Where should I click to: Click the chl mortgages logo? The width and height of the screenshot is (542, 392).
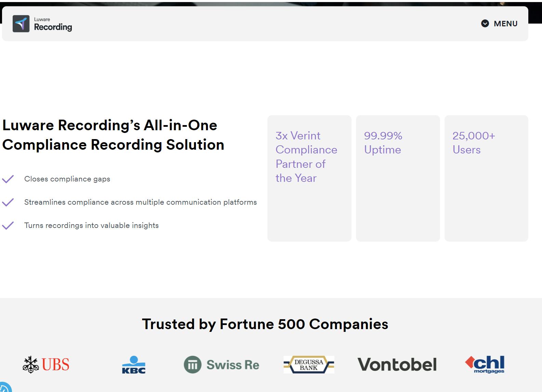[x=485, y=364]
